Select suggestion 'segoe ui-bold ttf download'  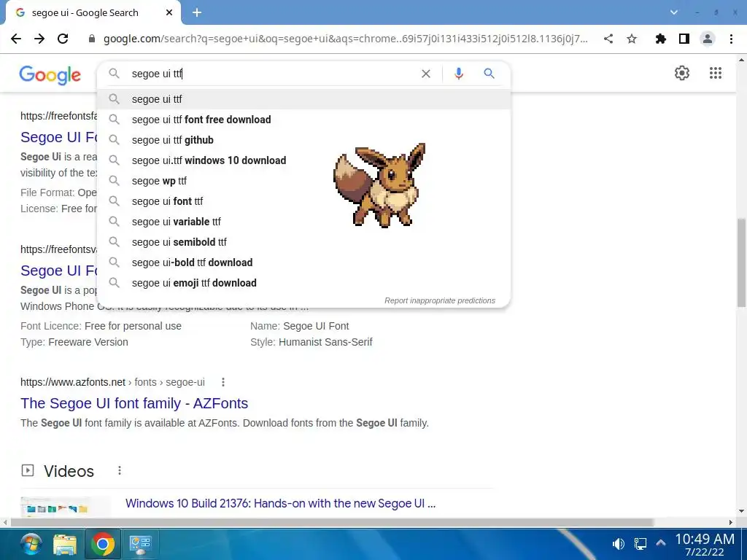coord(304,262)
